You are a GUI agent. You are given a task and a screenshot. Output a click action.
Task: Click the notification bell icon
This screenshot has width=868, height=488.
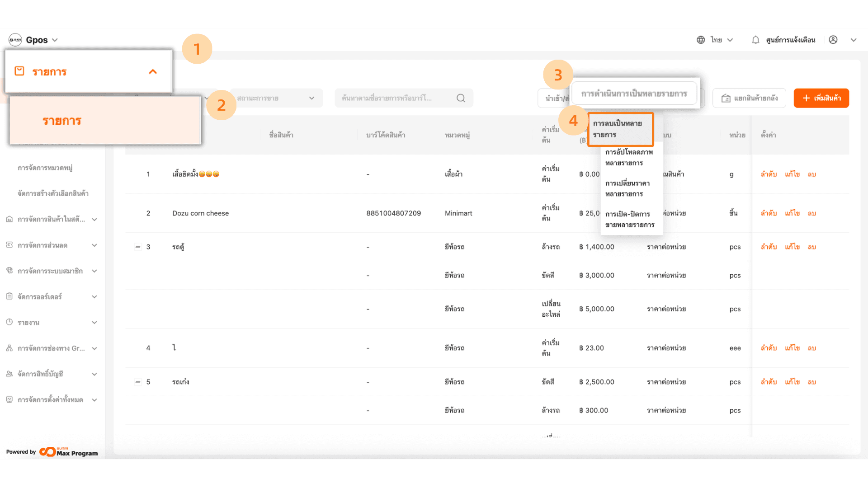(x=755, y=40)
